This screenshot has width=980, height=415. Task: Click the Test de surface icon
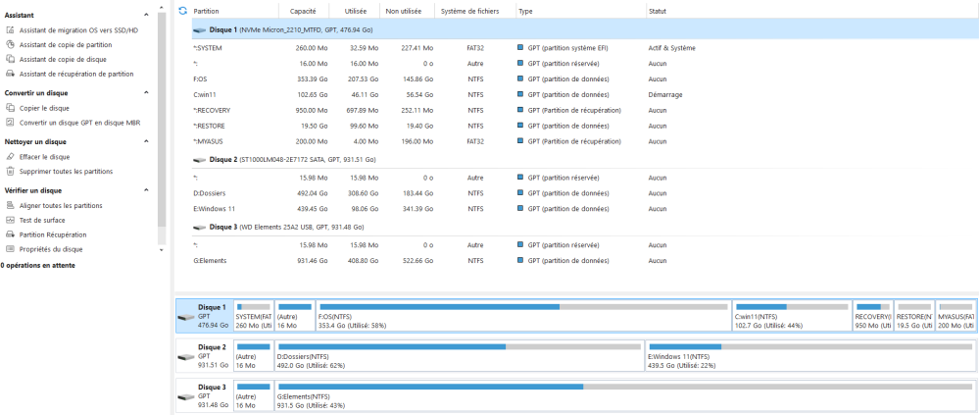click(10, 221)
